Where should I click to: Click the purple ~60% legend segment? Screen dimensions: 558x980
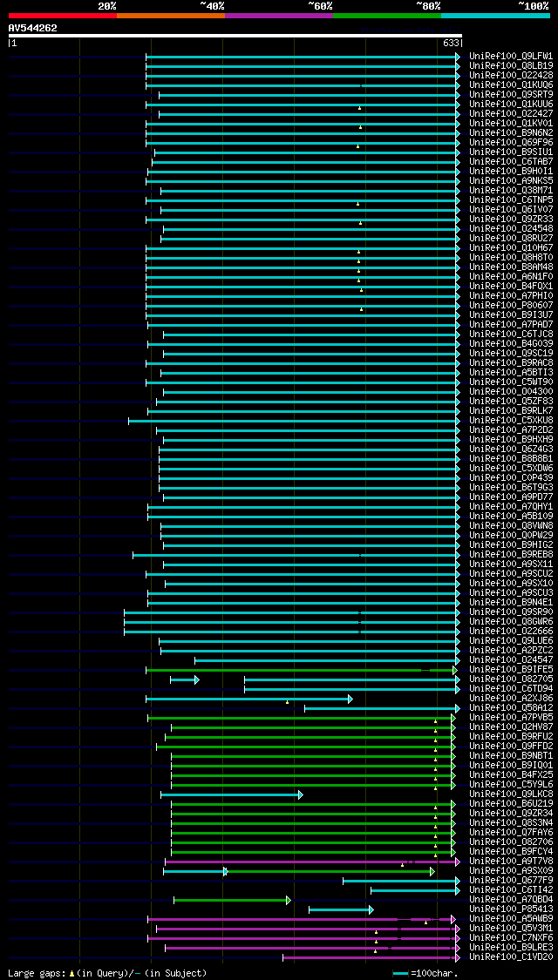pos(279,16)
